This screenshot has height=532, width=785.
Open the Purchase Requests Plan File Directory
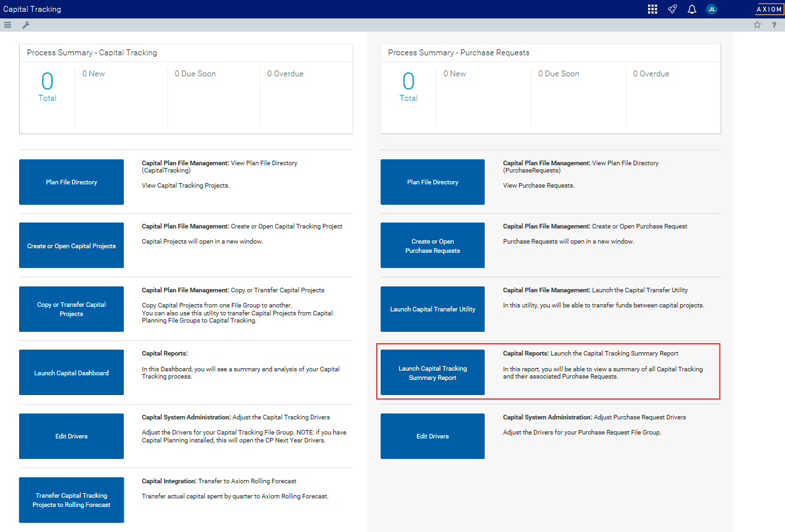[432, 182]
